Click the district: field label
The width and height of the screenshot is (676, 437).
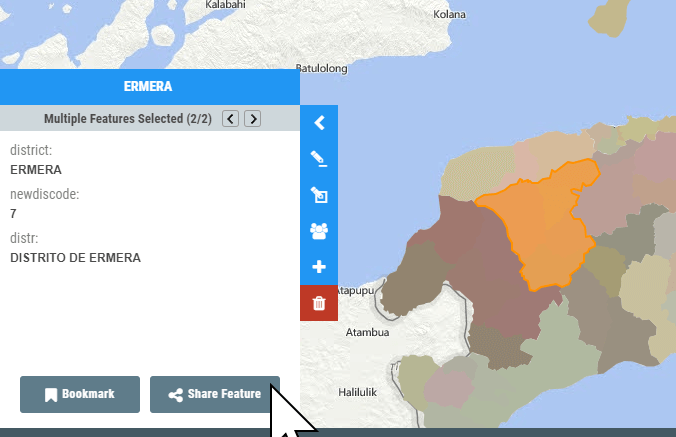coord(31,150)
